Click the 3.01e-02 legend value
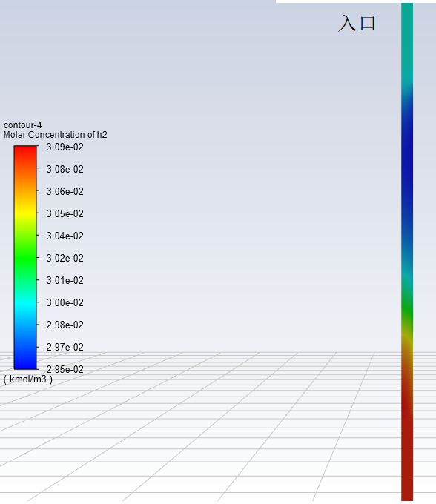Screen dimensions: 436x504 click(65, 280)
